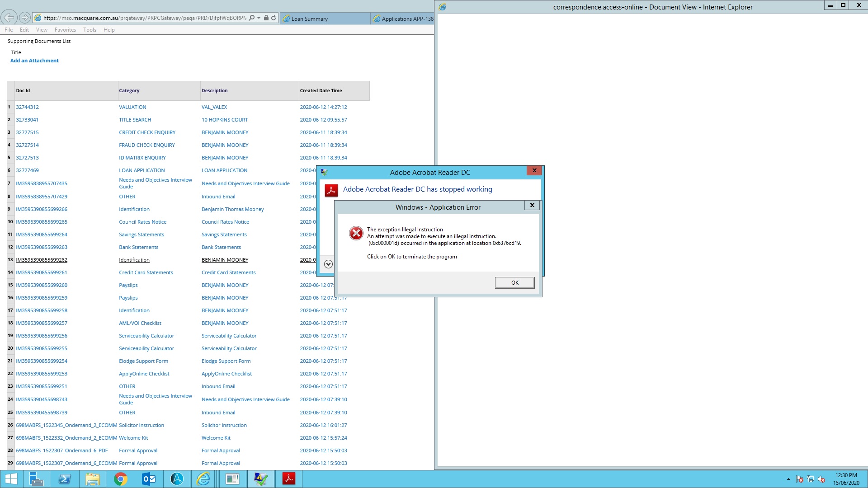Open Google Chrome from the taskbar
This screenshot has width=868, height=488.
120,479
